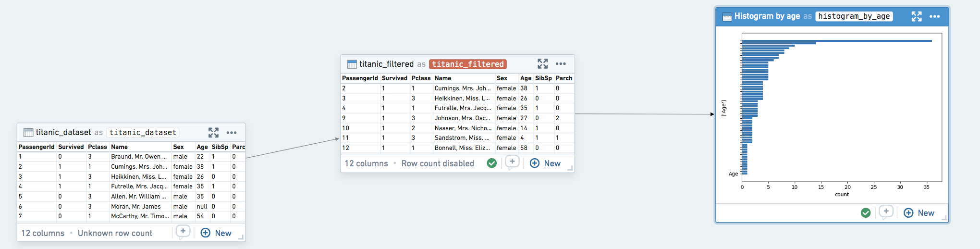The width and height of the screenshot is (980, 249).
Task: Expand titanic_filtered node to fullscreen
Action: click(542, 64)
